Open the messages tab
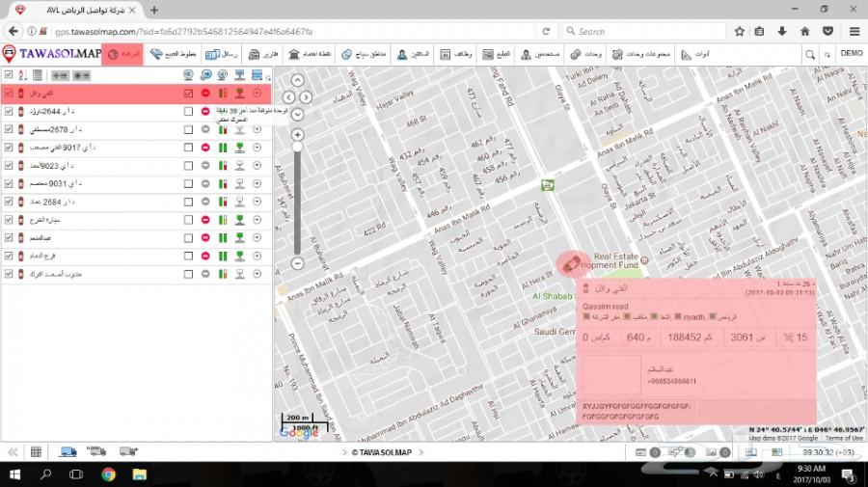 click(221, 54)
